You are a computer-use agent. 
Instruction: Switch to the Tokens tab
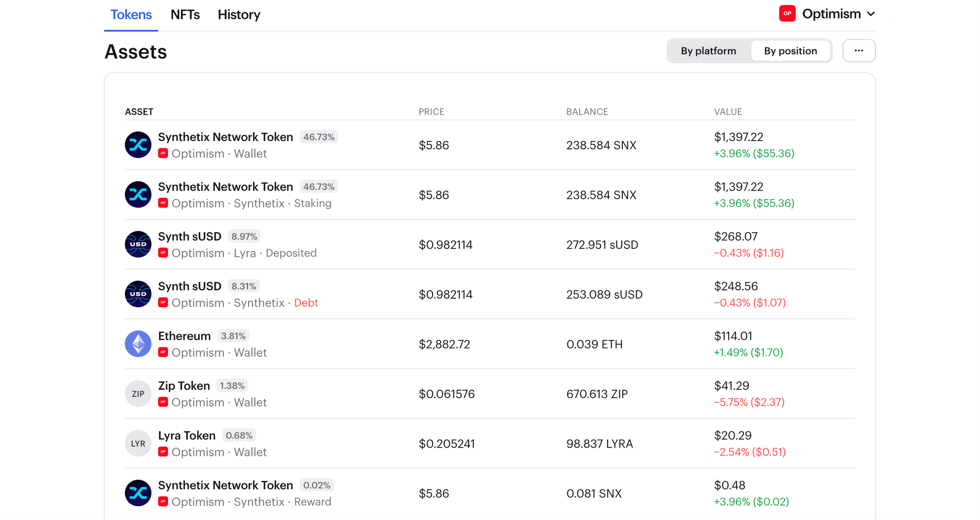coord(131,15)
